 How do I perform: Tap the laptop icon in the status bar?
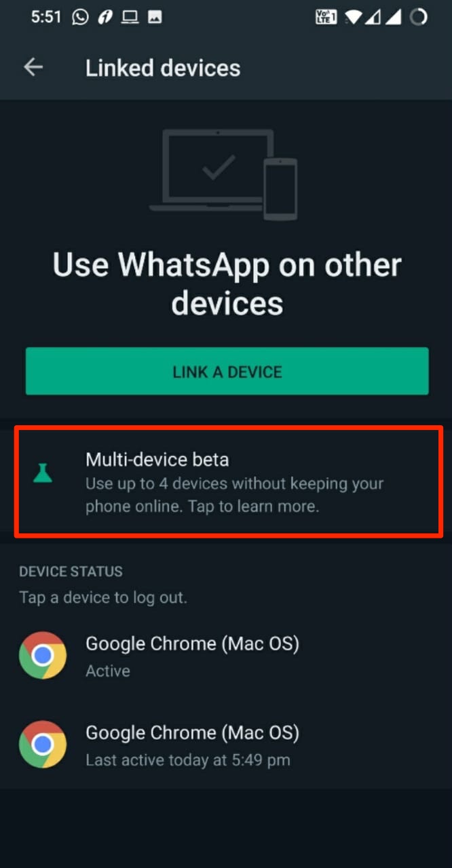(x=129, y=18)
